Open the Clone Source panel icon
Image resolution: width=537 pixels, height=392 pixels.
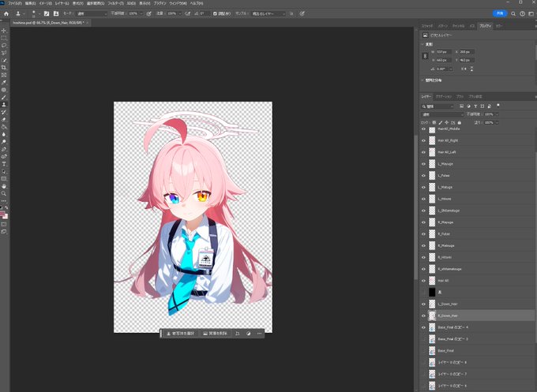click(x=56, y=13)
